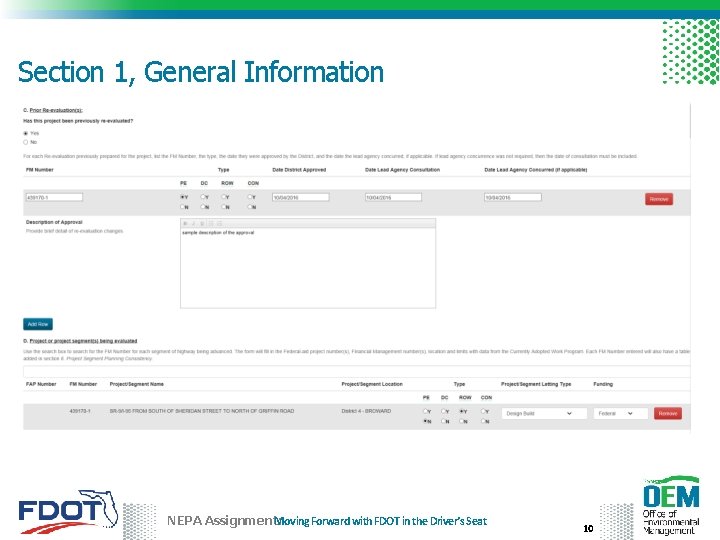The image size is (720, 540).
Task: Choose DC N in prior re-evaluation row
Action: 203,207
